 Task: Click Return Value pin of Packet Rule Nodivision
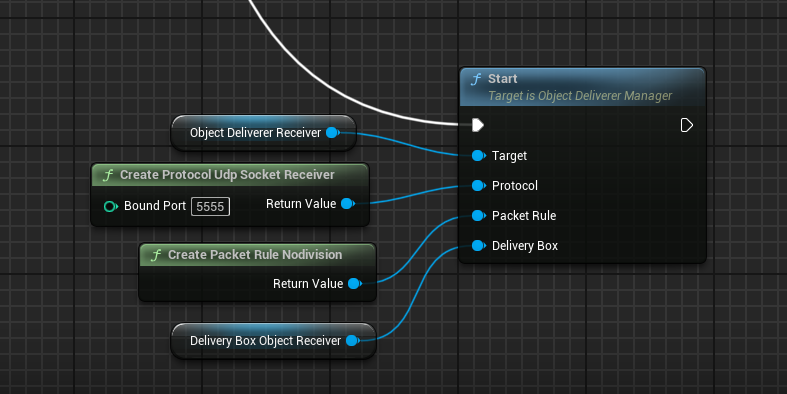(355, 284)
